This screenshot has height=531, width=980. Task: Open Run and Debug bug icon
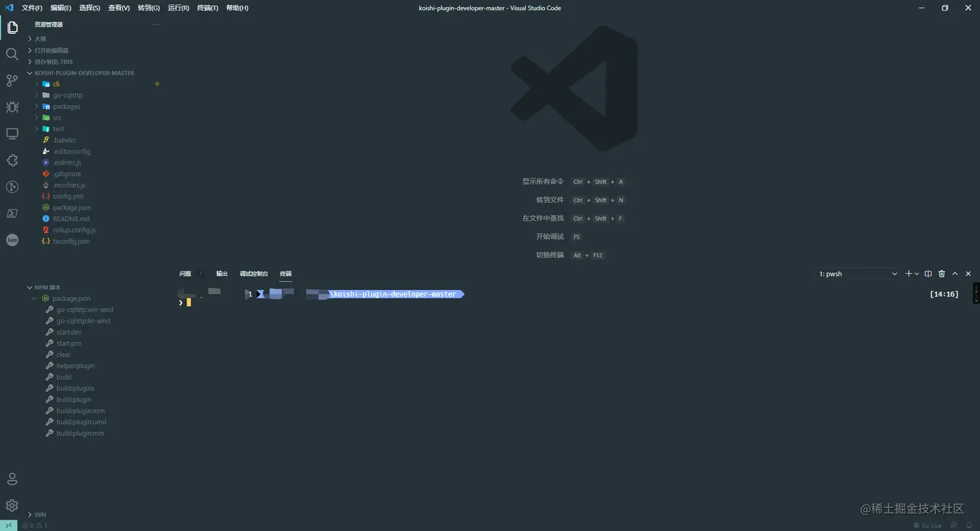(x=12, y=107)
